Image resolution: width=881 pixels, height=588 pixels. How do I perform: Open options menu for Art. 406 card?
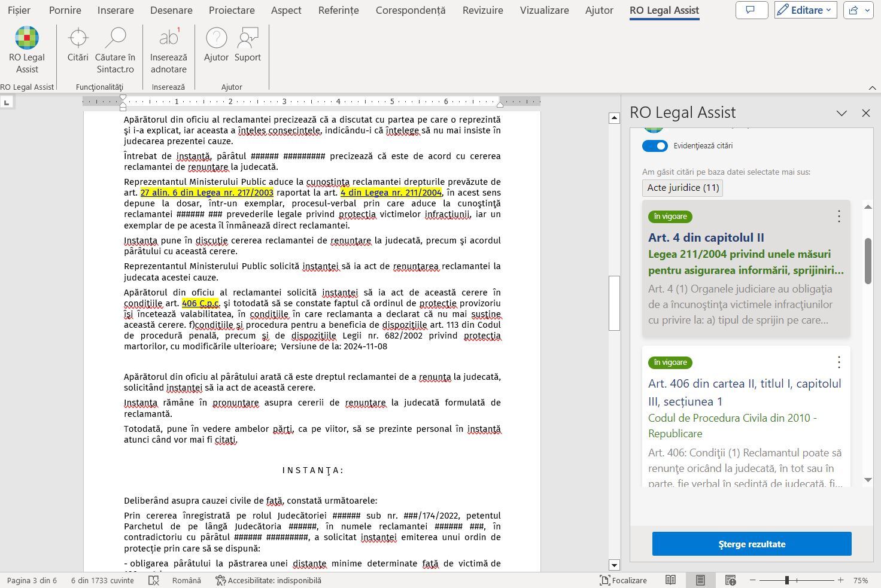(x=839, y=362)
